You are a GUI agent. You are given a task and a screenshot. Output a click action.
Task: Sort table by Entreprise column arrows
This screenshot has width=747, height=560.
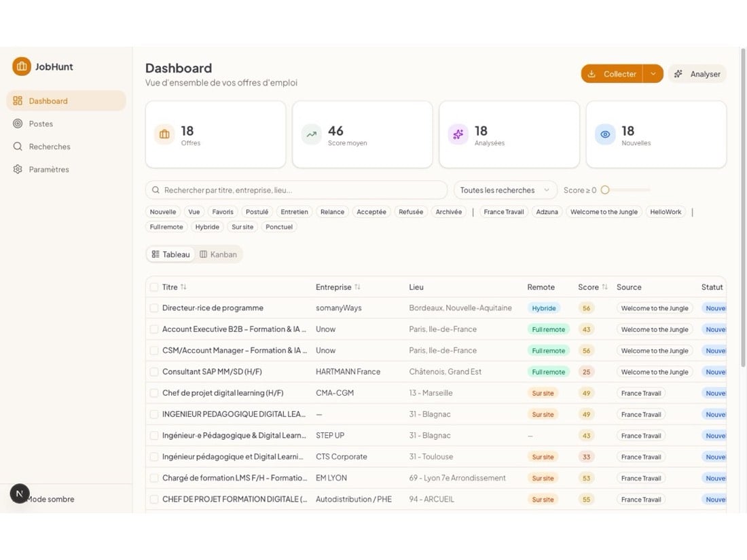point(357,287)
